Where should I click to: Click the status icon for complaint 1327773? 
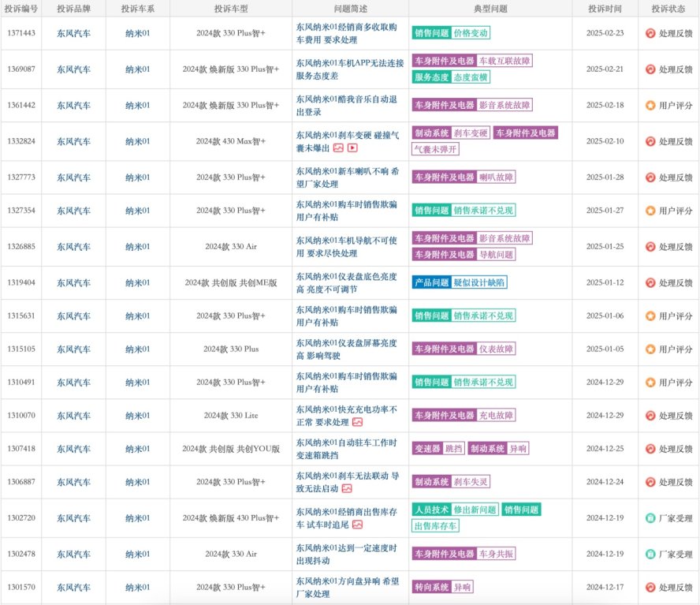click(650, 177)
